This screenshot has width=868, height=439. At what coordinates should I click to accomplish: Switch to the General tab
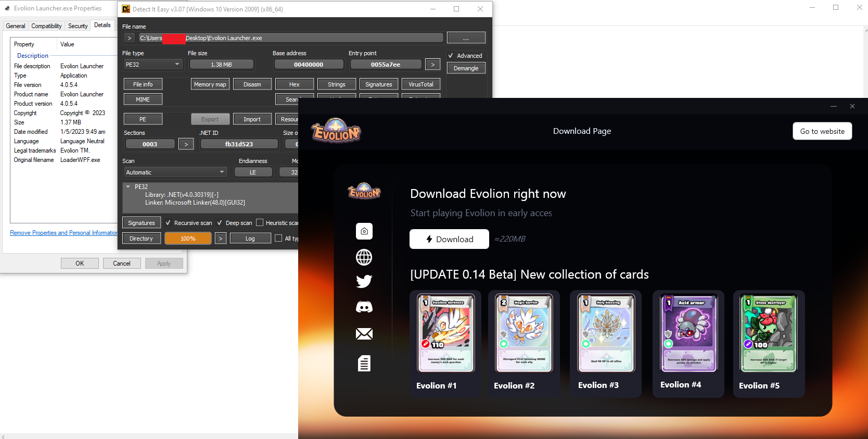click(x=16, y=26)
